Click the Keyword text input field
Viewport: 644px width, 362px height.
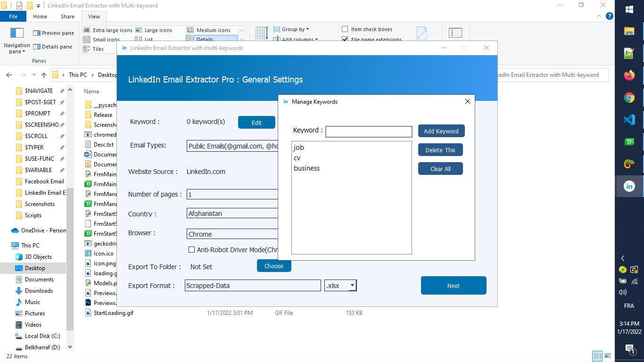point(369,132)
